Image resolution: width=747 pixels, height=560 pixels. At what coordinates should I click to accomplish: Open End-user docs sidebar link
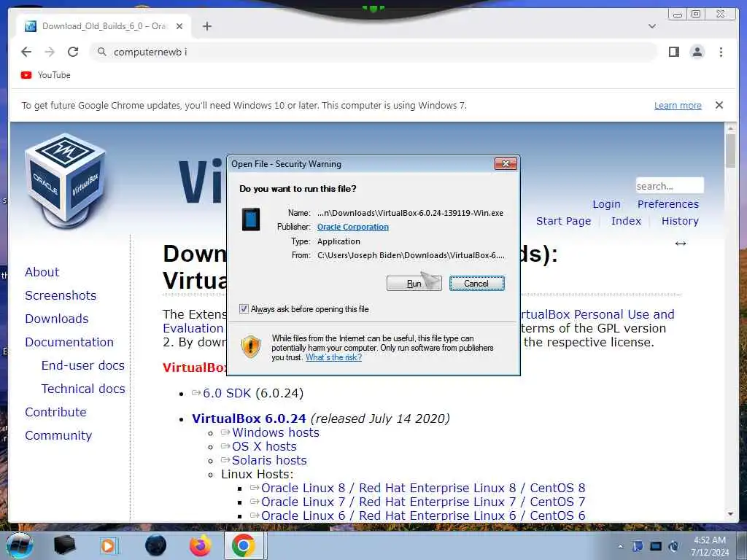pyautogui.click(x=83, y=366)
